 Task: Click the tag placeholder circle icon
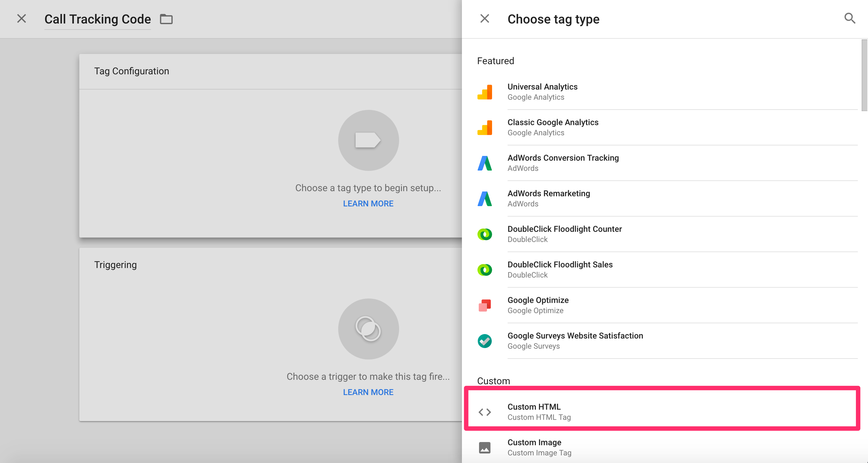[x=368, y=140]
